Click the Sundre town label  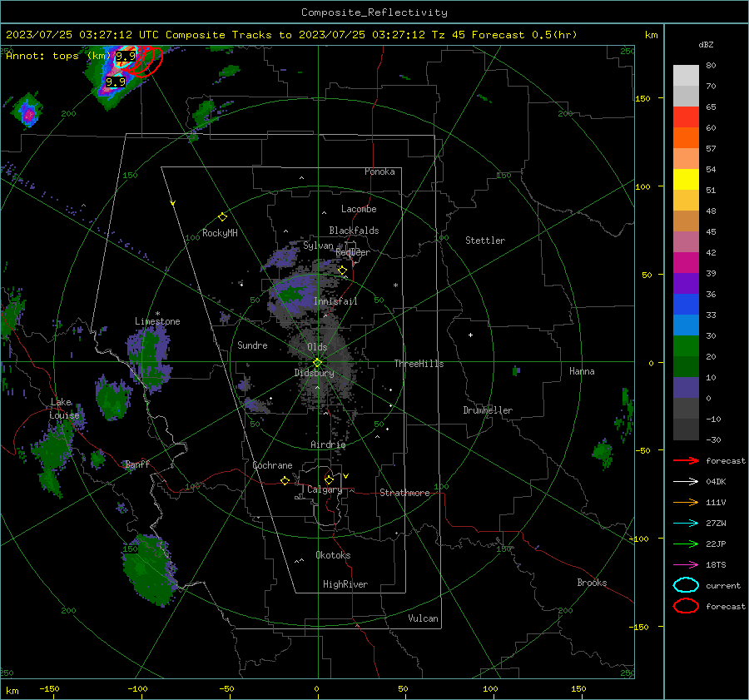252,345
